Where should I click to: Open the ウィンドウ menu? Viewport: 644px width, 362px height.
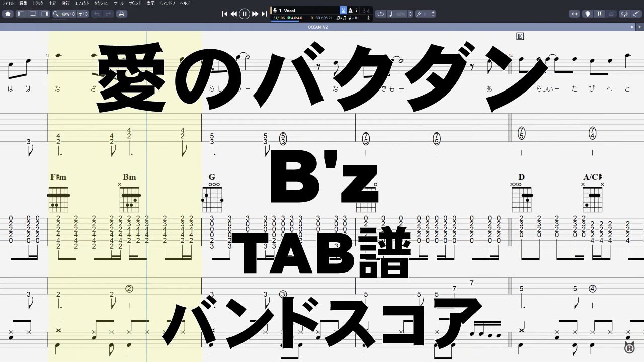coord(168,3)
